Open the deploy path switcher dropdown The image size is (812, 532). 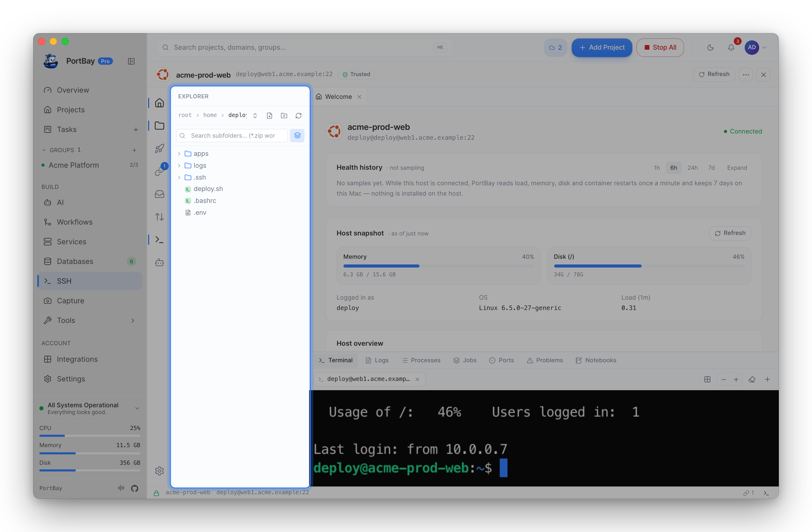[x=255, y=116]
